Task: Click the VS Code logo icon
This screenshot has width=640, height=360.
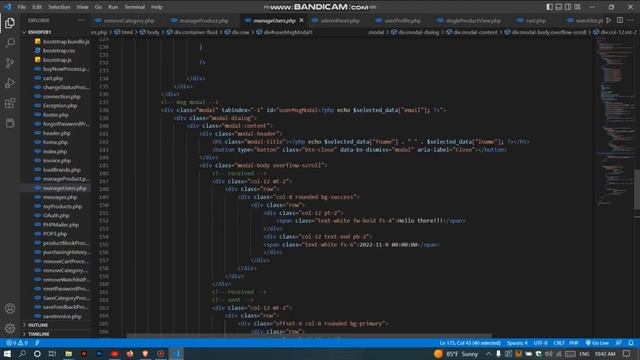Action: [x=7, y=7]
